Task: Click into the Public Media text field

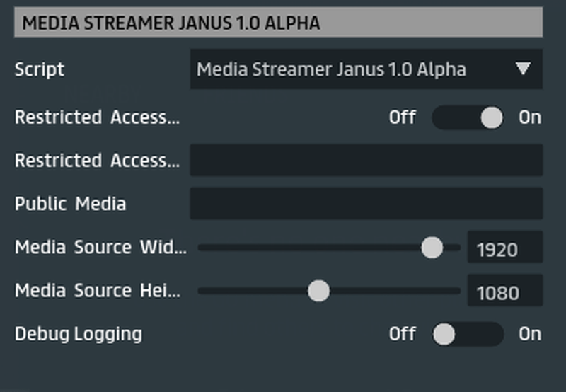Action: (x=366, y=204)
